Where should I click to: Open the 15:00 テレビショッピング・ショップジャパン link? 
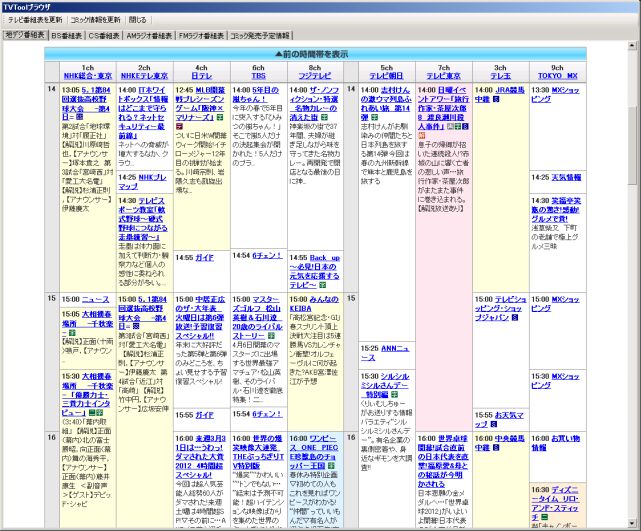coord(500,308)
